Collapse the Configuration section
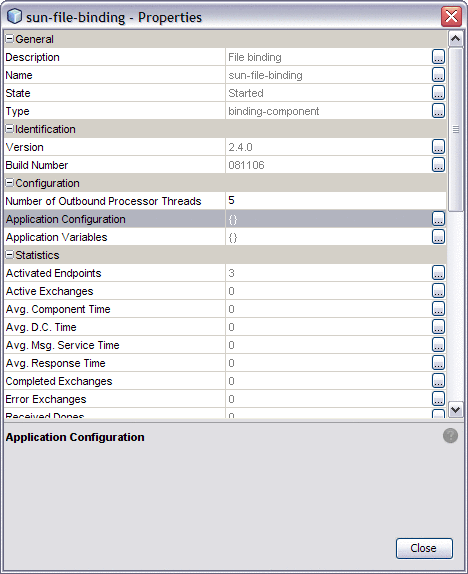This screenshot has width=468, height=574. click(10, 182)
